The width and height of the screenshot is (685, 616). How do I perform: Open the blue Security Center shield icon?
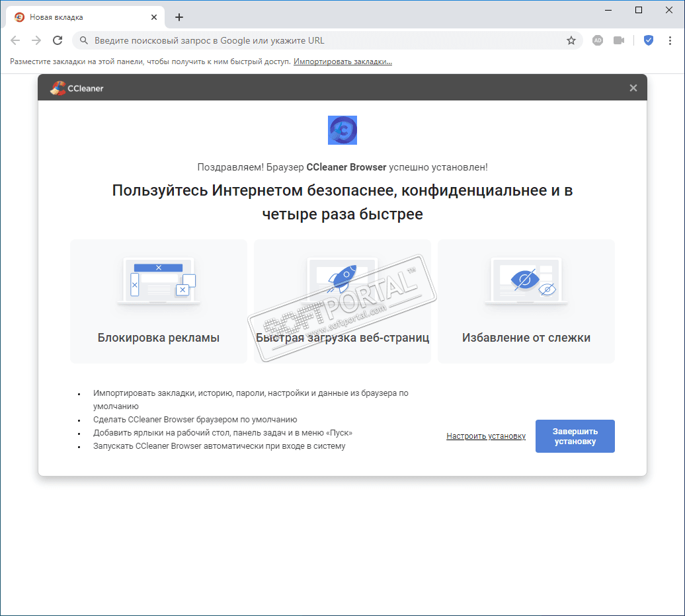click(x=649, y=40)
